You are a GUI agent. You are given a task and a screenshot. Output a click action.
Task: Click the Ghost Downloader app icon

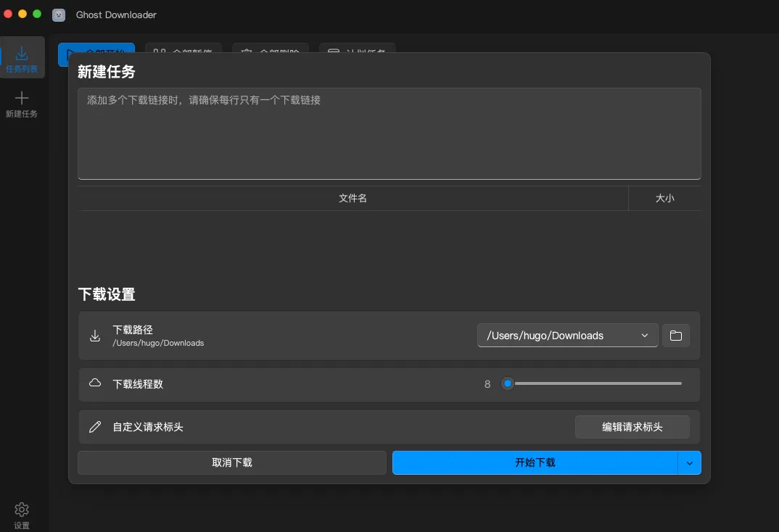pyautogui.click(x=59, y=15)
